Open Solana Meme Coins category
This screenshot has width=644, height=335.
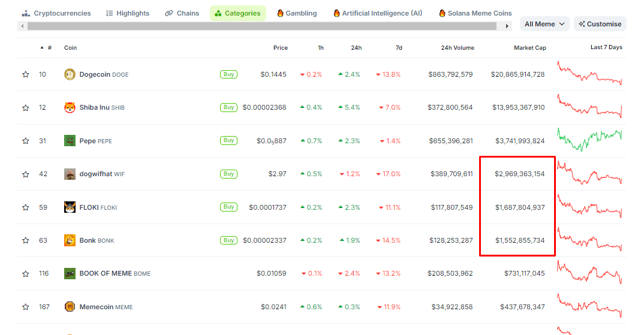pos(476,13)
